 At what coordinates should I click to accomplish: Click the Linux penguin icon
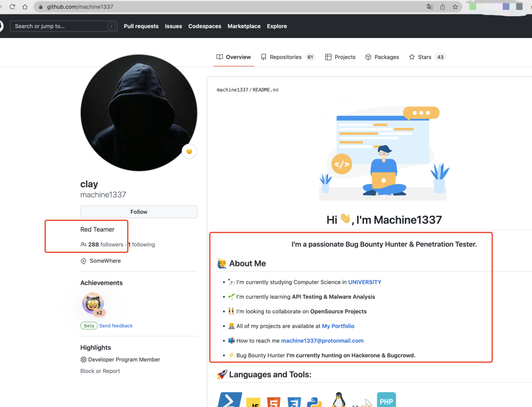coord(338,400)
